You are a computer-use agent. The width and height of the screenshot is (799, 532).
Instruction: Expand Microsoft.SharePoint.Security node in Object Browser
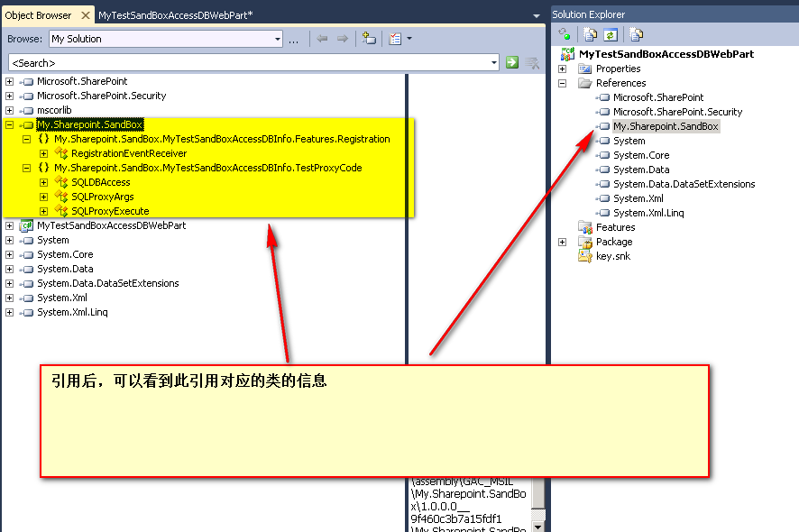tap(9, 96)
